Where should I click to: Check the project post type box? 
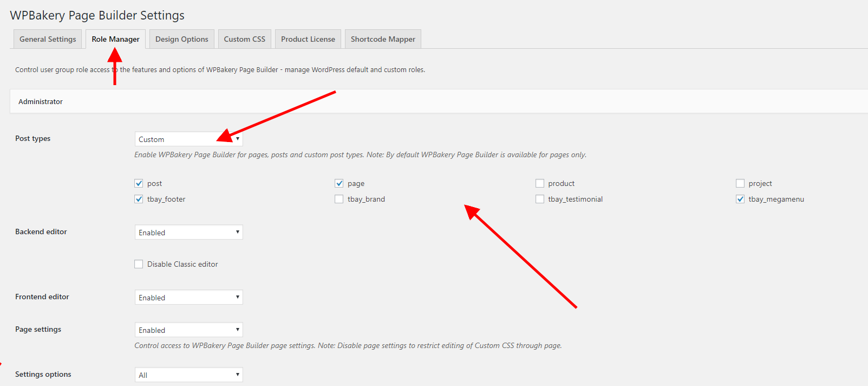pos(740,183)
